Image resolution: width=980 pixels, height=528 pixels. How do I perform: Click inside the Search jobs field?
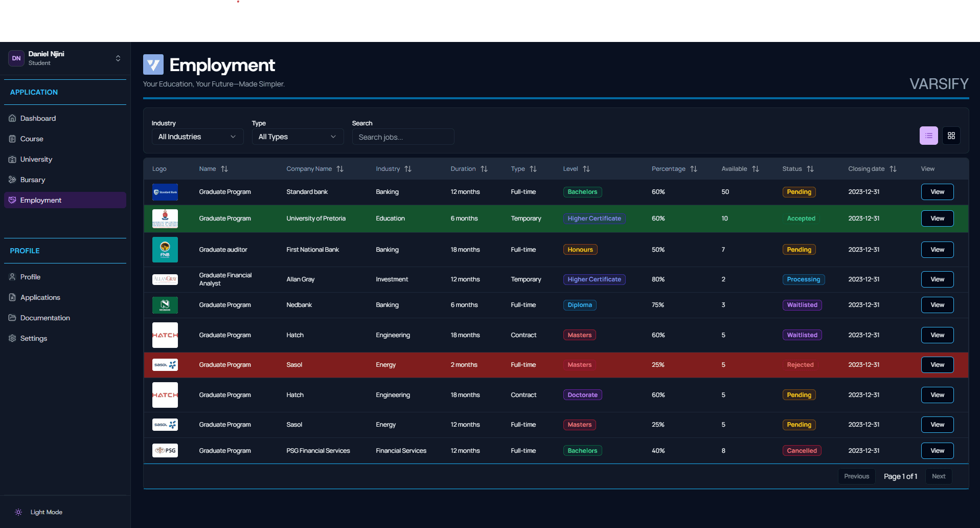(403, 137)
